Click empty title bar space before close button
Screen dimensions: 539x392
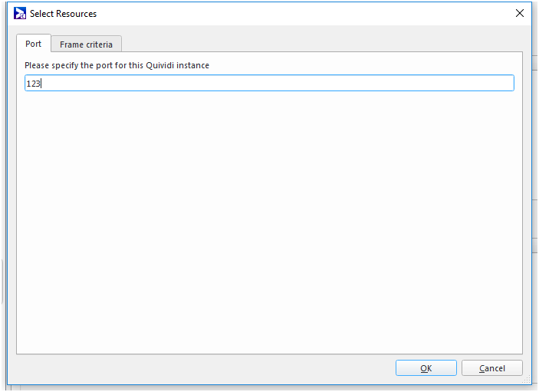point(307,13)
